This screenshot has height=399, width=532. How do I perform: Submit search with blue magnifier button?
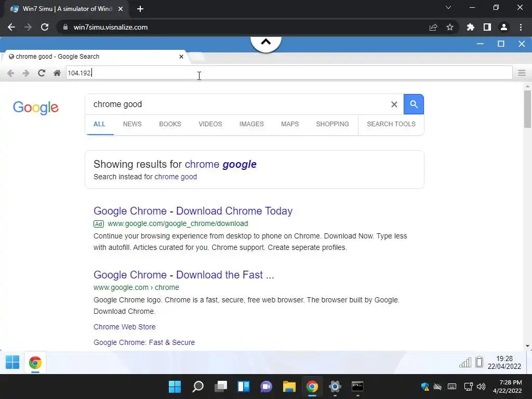tap(414, 104)
